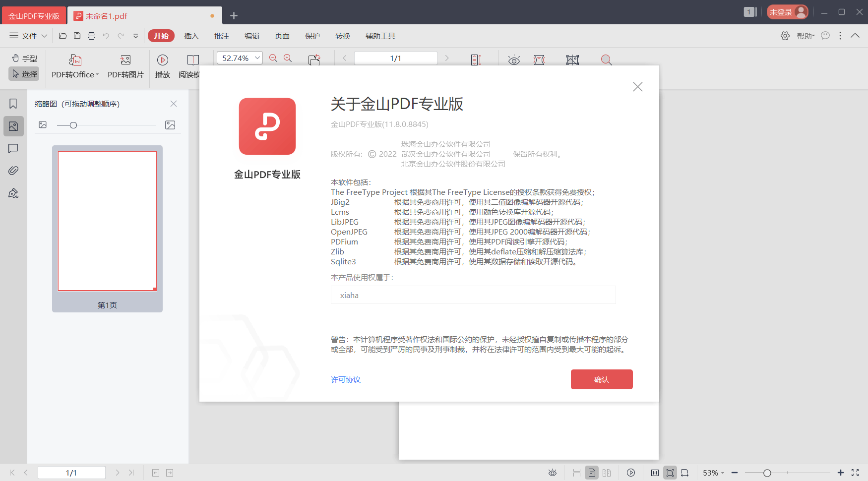Select the 金山PDF专业版 home tab

coord(34,16)
